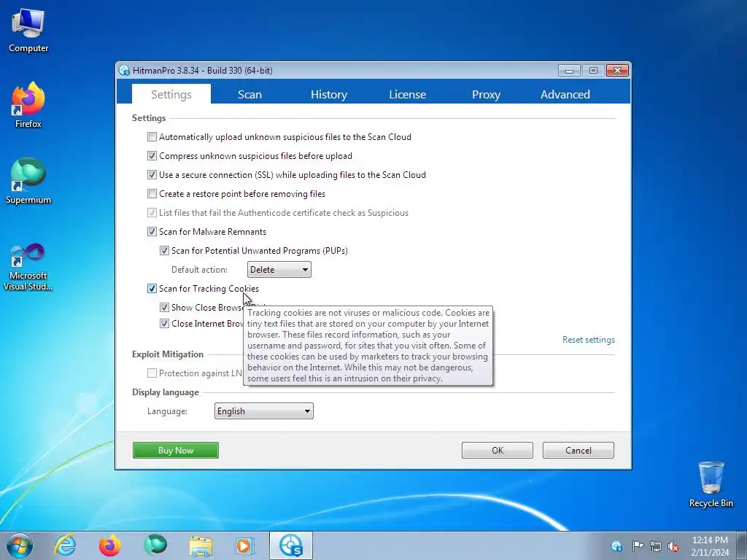Close the HitmanPro window

coord(617,71)
